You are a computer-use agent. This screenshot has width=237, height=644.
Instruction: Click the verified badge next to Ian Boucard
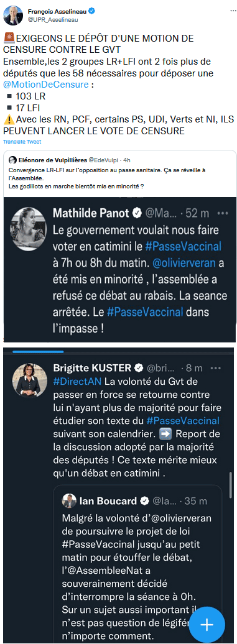(144, 501)
